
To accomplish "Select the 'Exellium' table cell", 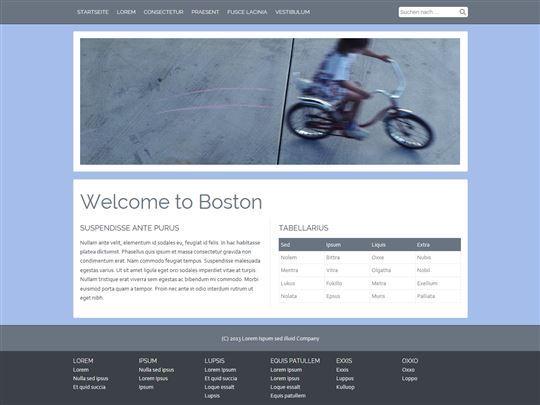I will (x=427, y=283).
